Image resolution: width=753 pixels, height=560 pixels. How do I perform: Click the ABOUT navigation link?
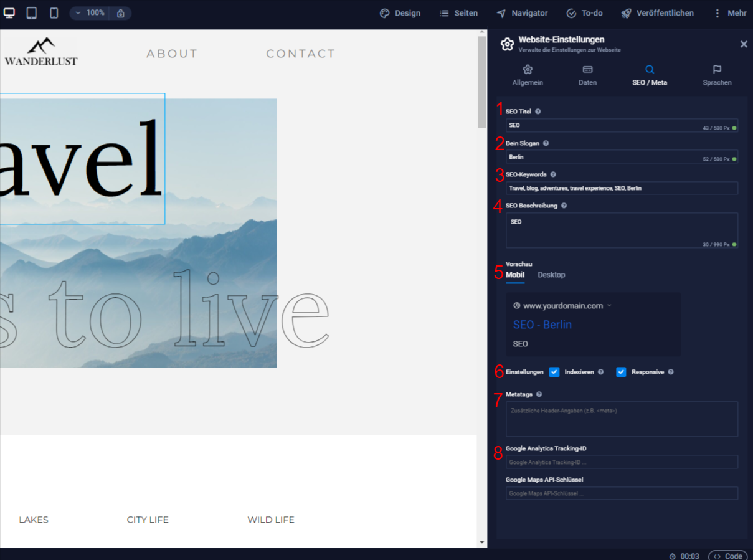173,54
